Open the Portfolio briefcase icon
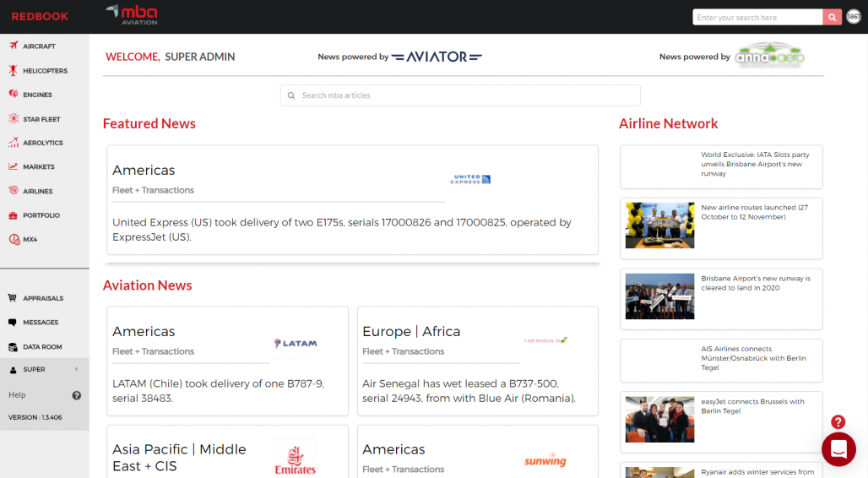Image resolution: width=868 pixels, height=478 pixels. pyautogui.click(x=14, y=215)
